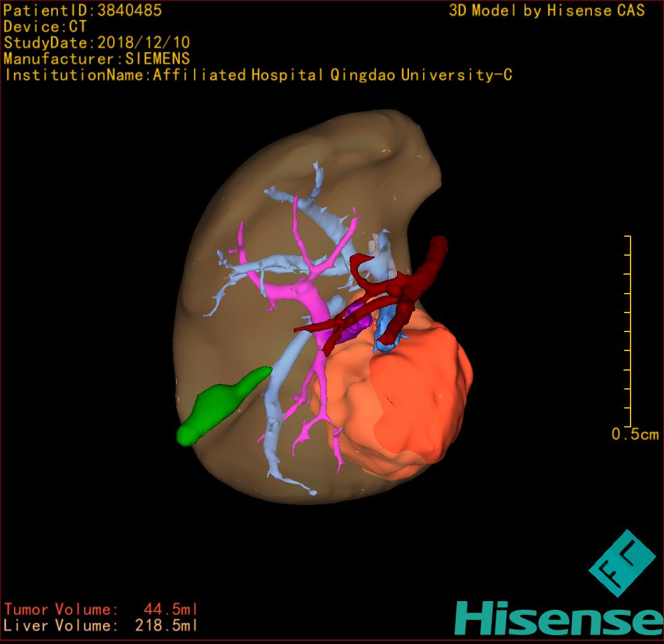Click the teal diamond emblem above Hisense
Image resolution: width=664 pixels, height=644 pixels.
[x=622, y=563]
